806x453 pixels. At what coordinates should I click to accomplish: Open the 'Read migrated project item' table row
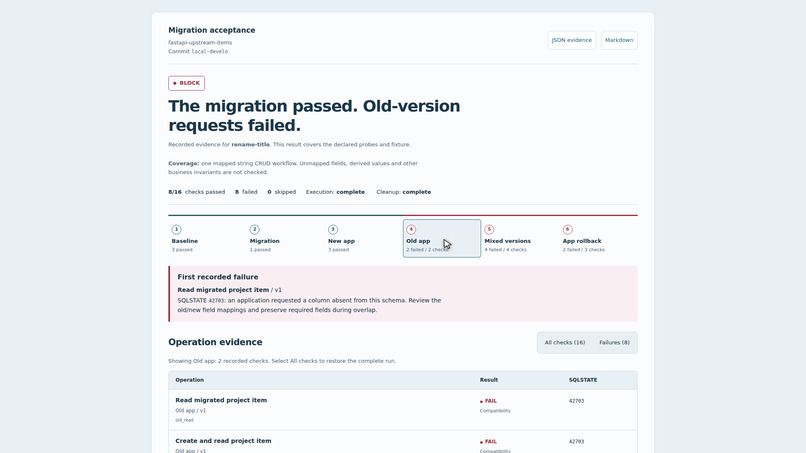pos(403,410)
